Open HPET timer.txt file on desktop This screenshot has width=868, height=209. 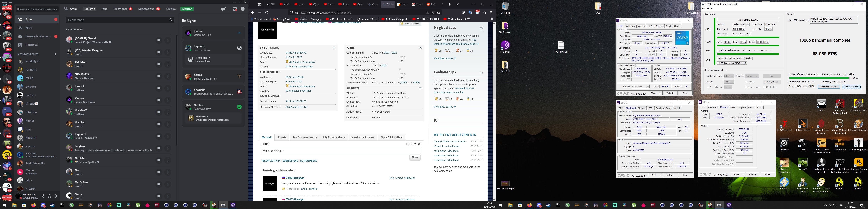(561, 47)
